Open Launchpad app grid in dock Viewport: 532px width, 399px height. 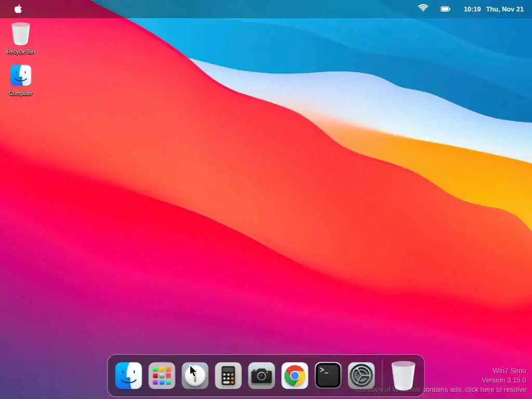click(x=162, y=376)
